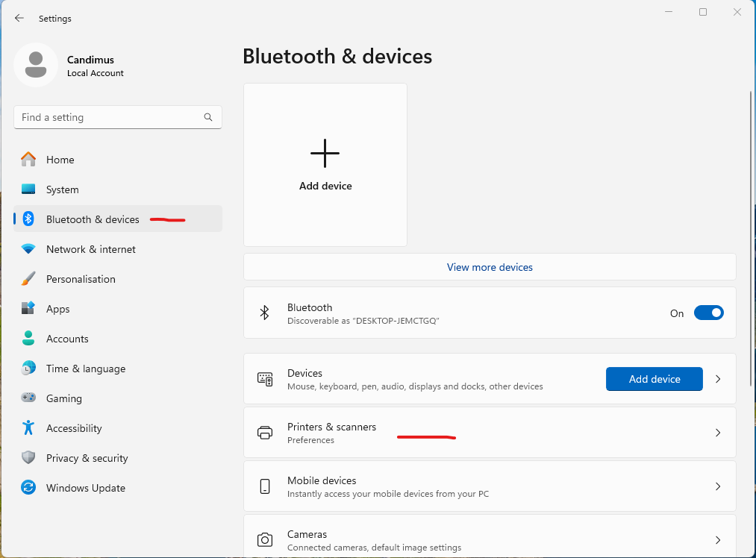Screen dimensions: 756x558
Task: Open Personalisation settings
Action: click(x=118, y=279)
